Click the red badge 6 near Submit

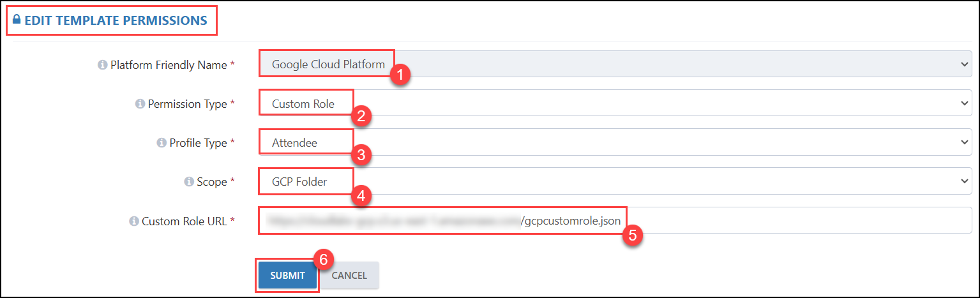click(x=324, y=259)
